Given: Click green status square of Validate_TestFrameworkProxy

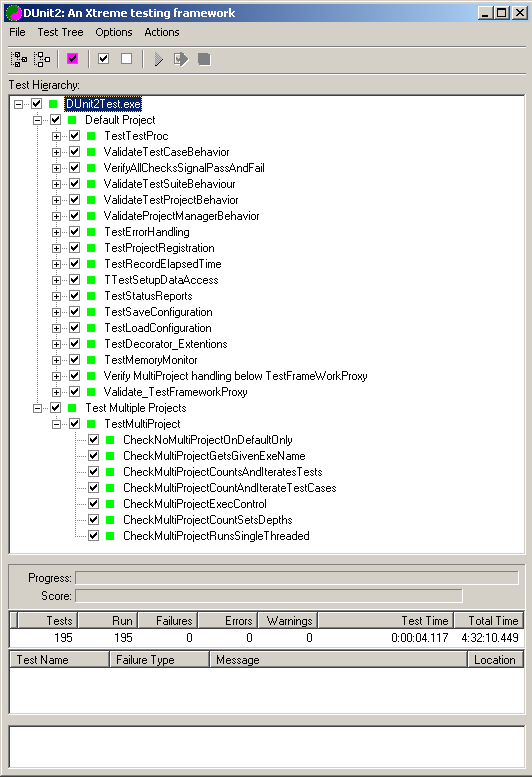Looking at the screenshot, I should 91,392.
